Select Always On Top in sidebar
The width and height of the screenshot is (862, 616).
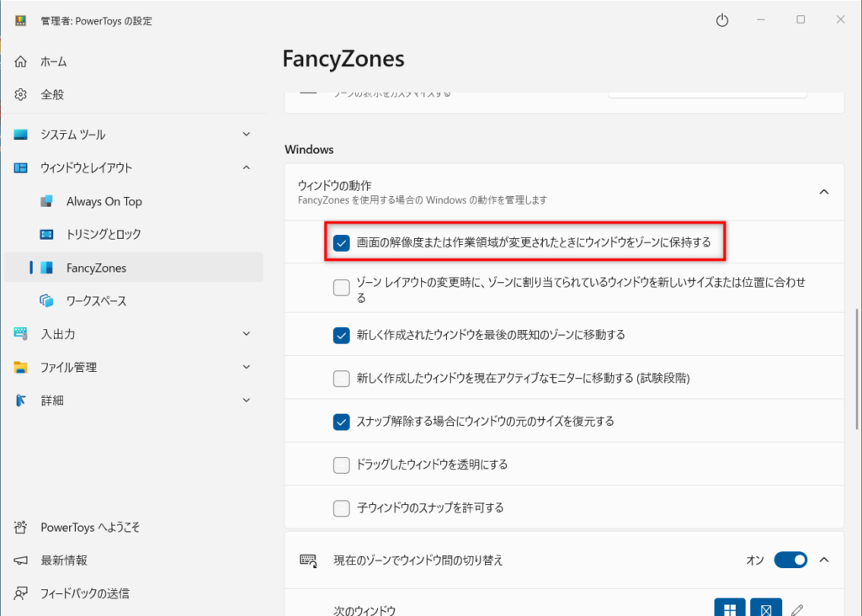click(x=104, y=201)
